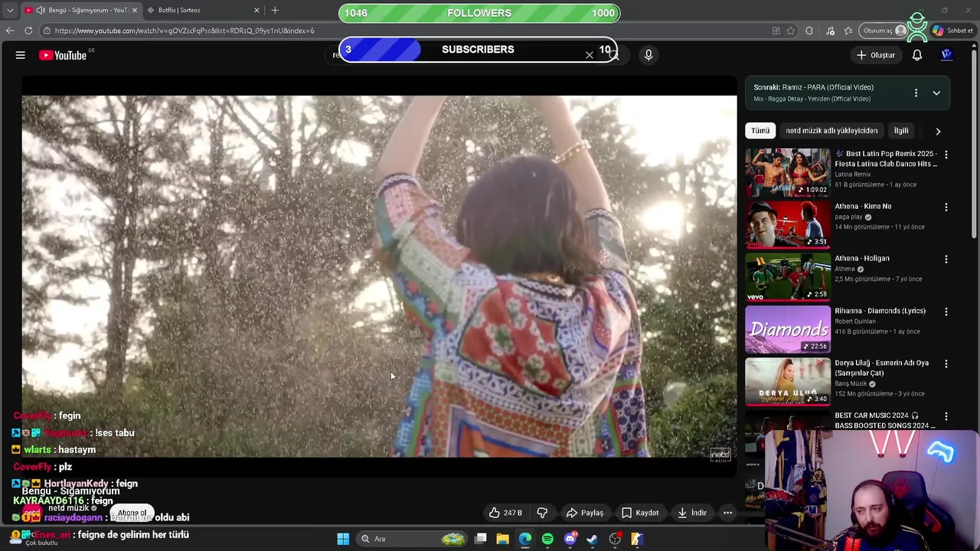980x551 pixels.
Task: Select the Tümü filter chip
Action: coord(760,131)
